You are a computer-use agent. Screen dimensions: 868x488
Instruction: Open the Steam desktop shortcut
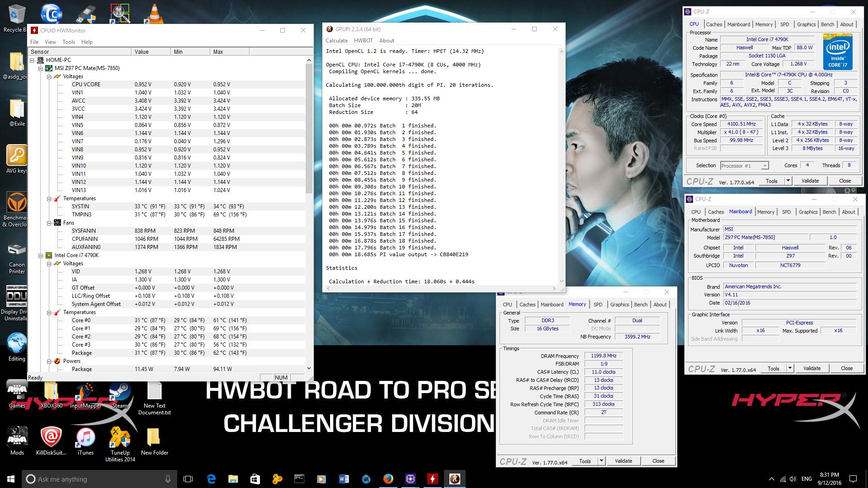pos(120,395)
